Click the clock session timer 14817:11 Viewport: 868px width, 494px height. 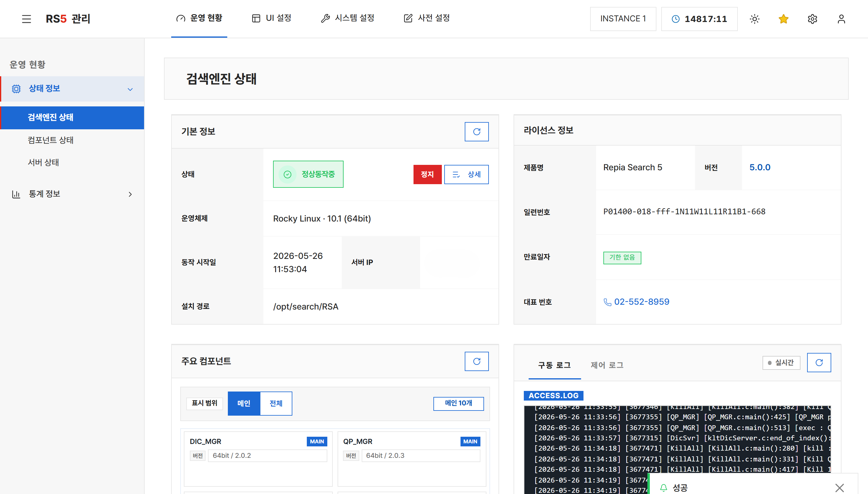pos(699,19)
